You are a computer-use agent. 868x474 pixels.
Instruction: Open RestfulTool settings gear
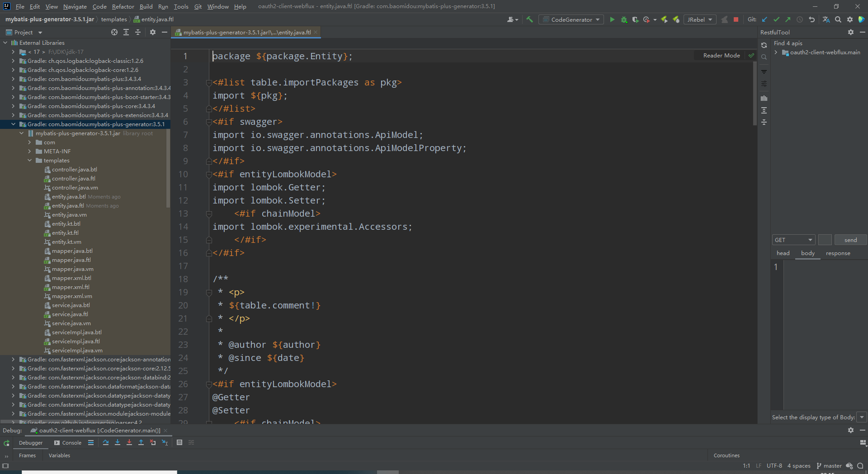coord(851,32)
